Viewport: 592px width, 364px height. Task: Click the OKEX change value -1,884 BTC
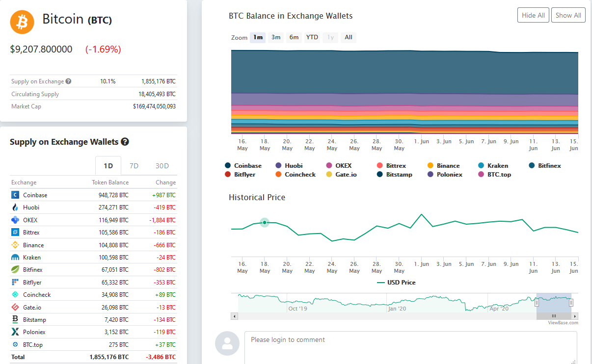[162, 220]
